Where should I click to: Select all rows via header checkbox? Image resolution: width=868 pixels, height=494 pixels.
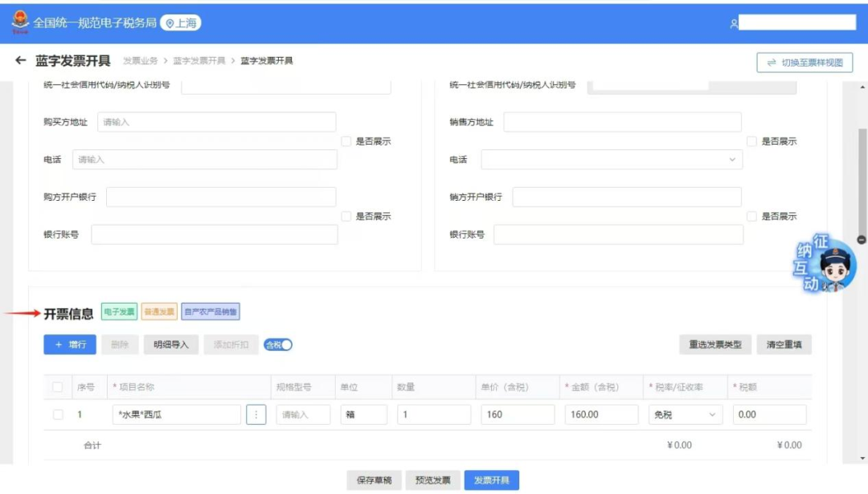58,386
